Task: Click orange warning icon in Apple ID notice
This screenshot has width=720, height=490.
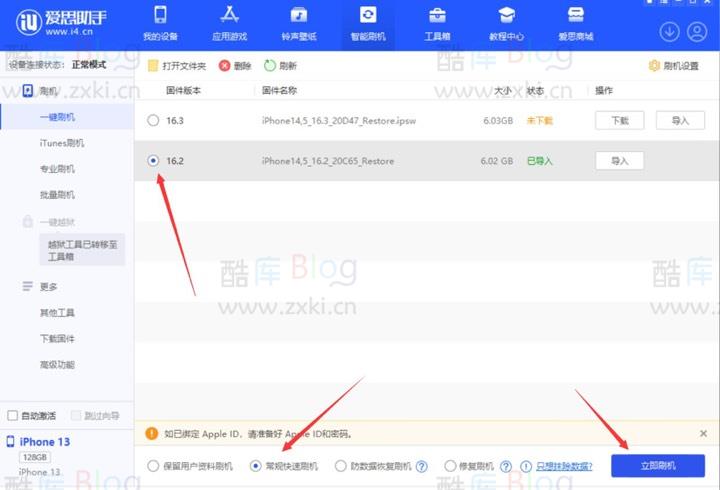Action: [x=152, y=433]
